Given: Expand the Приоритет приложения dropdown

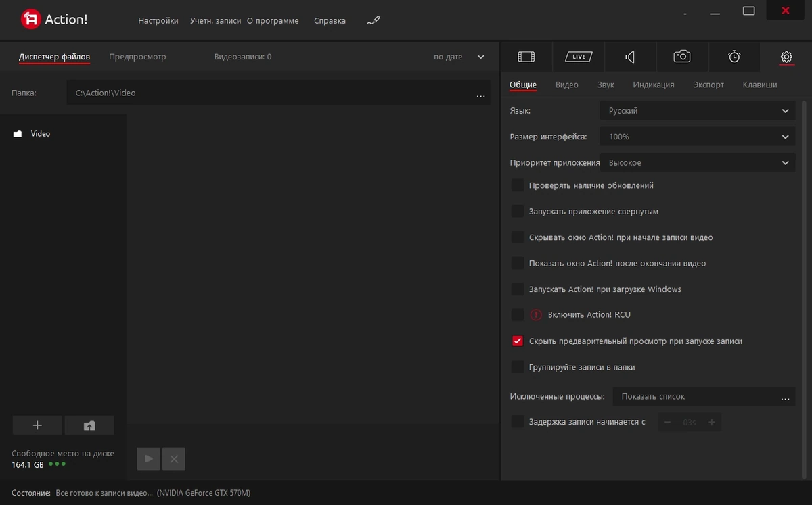Looking at the screenshot, I should pyautogui.click(x=698, y=163).
